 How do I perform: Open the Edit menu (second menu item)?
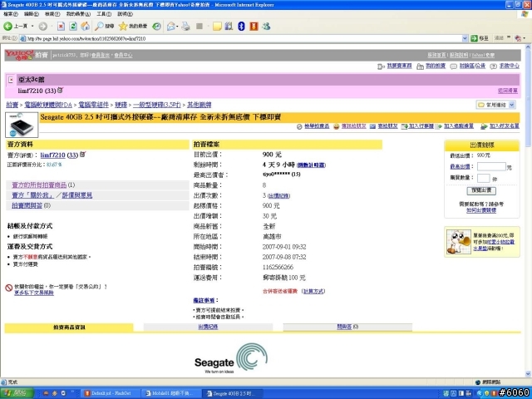[x=32, y=14]
